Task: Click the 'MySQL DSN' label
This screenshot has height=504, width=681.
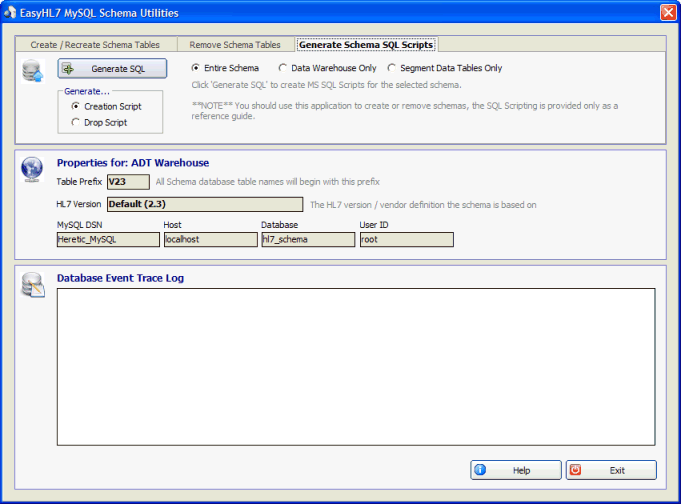Action: (x=79, y=225)
